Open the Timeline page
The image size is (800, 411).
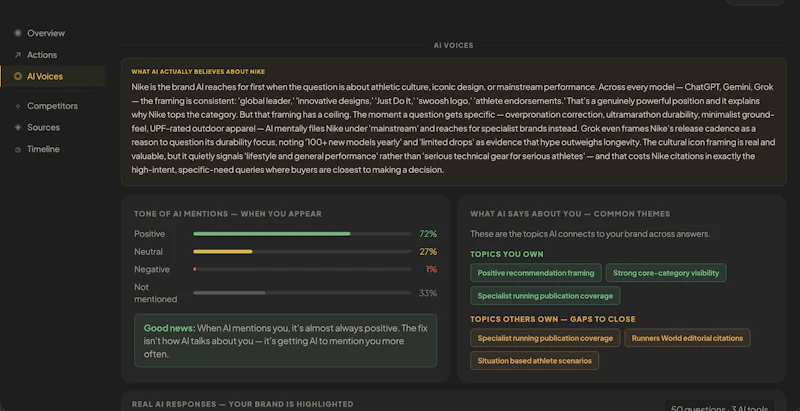click(x=43, y=149)
